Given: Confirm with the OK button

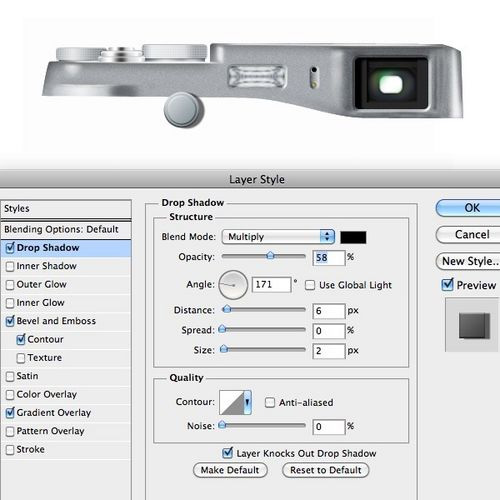Looking at the screenshot, I should pyautogui.click(x=468, y=208).
